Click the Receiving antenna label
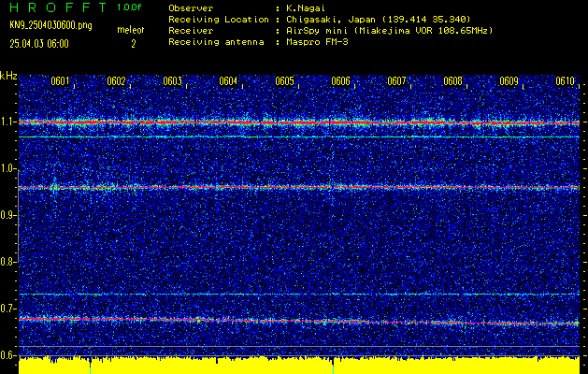This screenshot has width=588, height=374. 216,42
